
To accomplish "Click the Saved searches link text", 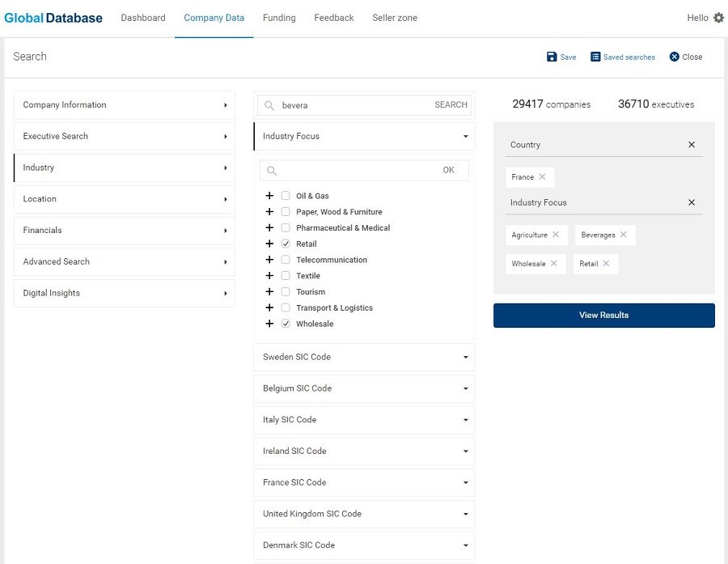I will tap(629, 57).
